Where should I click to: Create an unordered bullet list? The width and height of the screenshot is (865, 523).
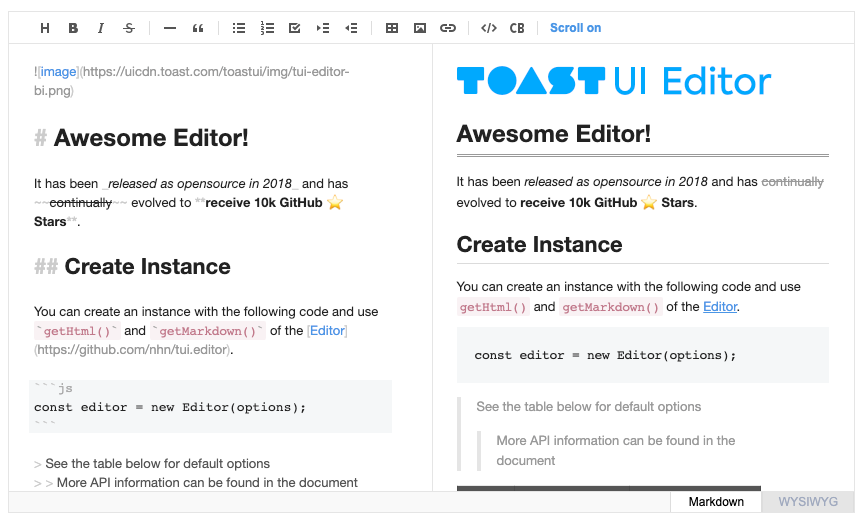click(239, 28)
